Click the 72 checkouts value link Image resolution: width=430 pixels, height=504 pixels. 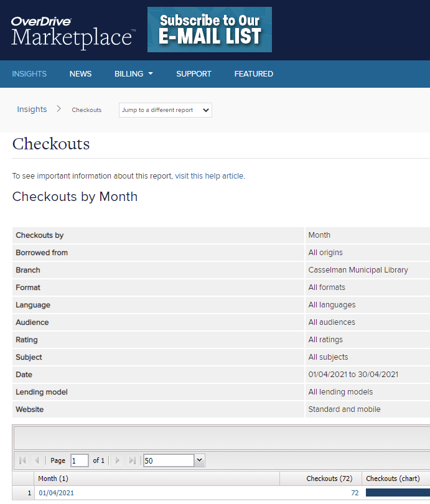355,493
